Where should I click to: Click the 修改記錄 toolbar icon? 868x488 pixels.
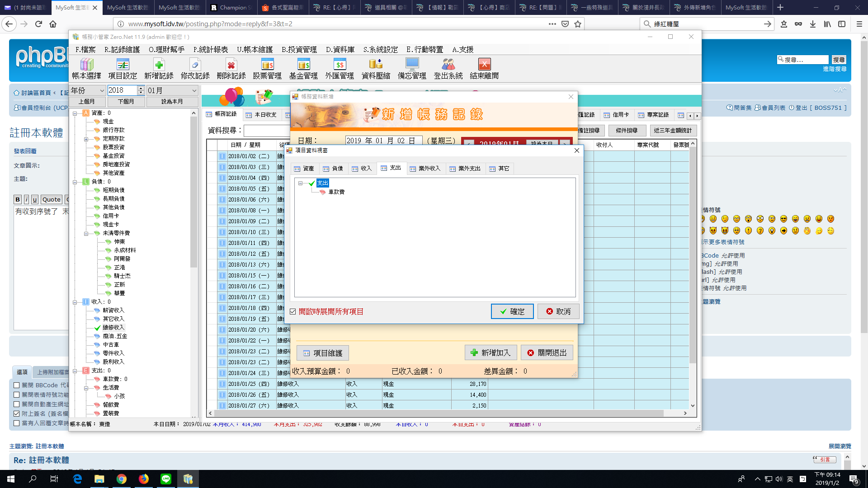click(x=195, y=69)
